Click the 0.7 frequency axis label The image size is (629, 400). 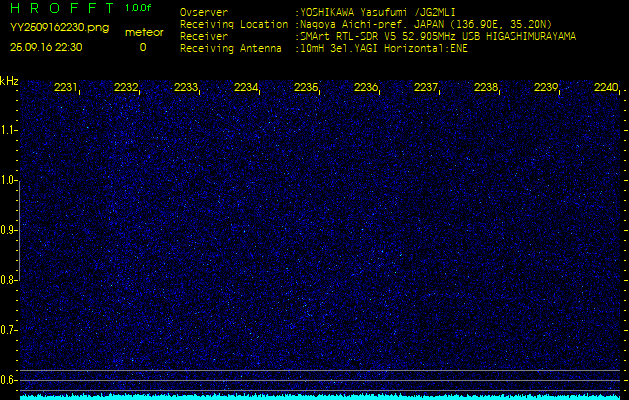(x=9, y=330)
